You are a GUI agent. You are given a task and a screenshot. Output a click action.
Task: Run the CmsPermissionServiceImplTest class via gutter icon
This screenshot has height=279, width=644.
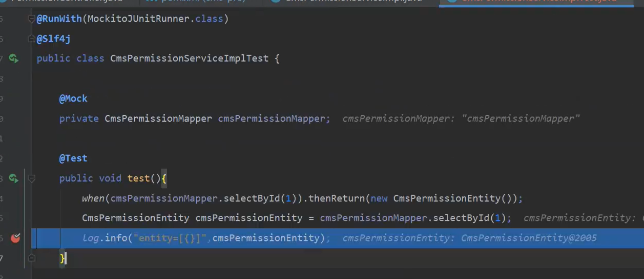[14, 58]
